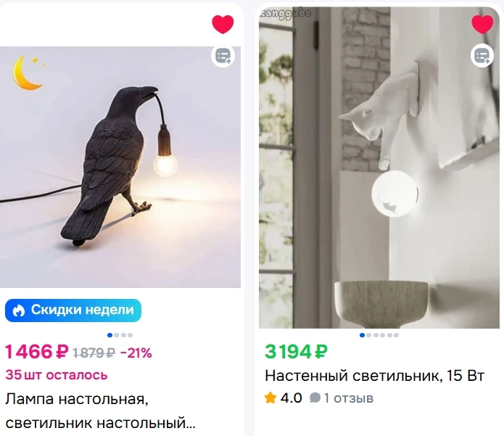
Task: Select the second carousel dot under the crow lamp
Action: [x=117, y=335]
